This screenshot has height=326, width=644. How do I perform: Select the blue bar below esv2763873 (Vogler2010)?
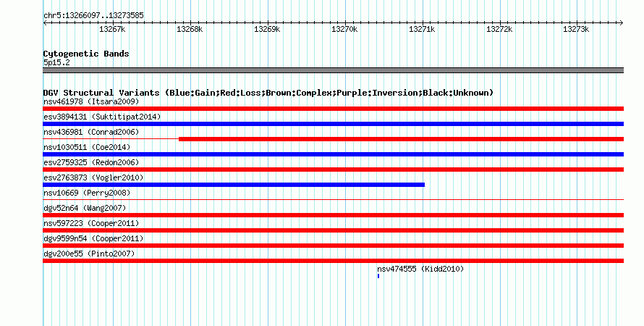pos(234,185)
